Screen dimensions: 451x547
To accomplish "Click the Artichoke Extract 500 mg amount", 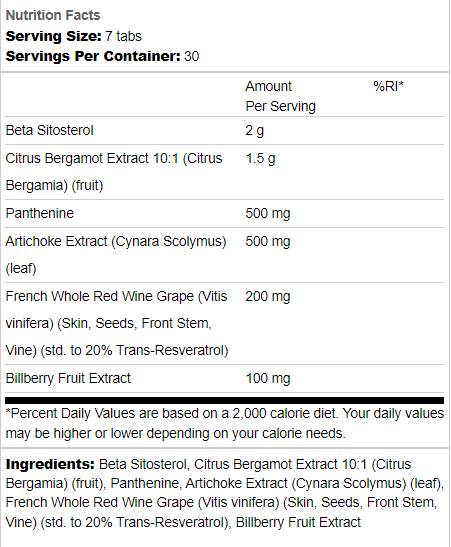I will click(x=268, y=241).
